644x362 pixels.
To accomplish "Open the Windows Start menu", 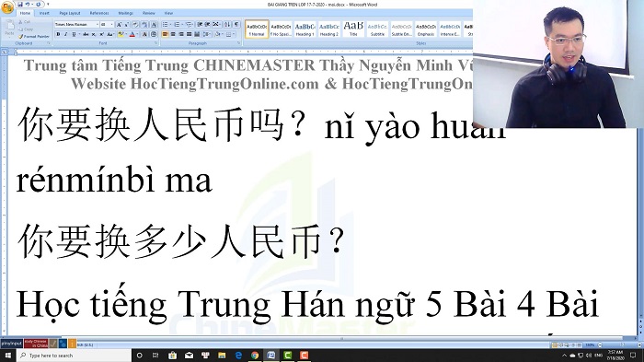I will pos(8,356).
